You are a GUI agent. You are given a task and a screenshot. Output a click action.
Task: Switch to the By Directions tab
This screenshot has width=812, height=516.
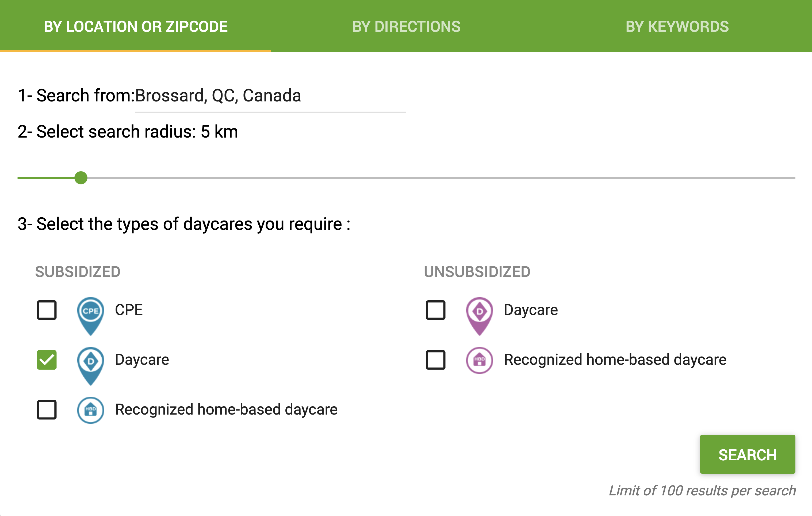point(406,26)
